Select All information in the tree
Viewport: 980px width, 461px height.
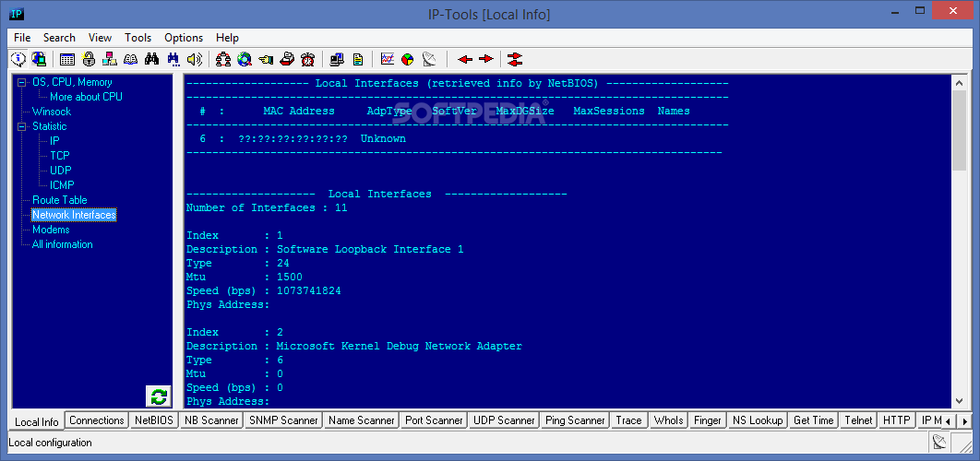click(x=63, y=245)
